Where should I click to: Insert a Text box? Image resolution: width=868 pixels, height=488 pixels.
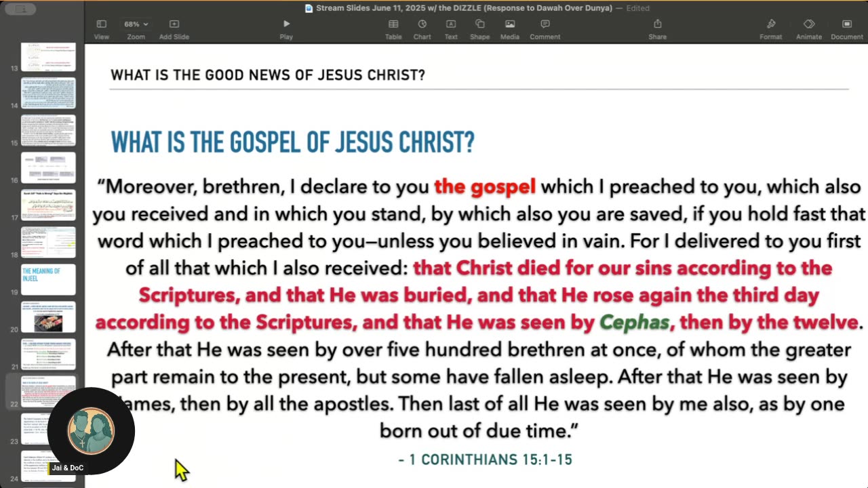(451, 29)
